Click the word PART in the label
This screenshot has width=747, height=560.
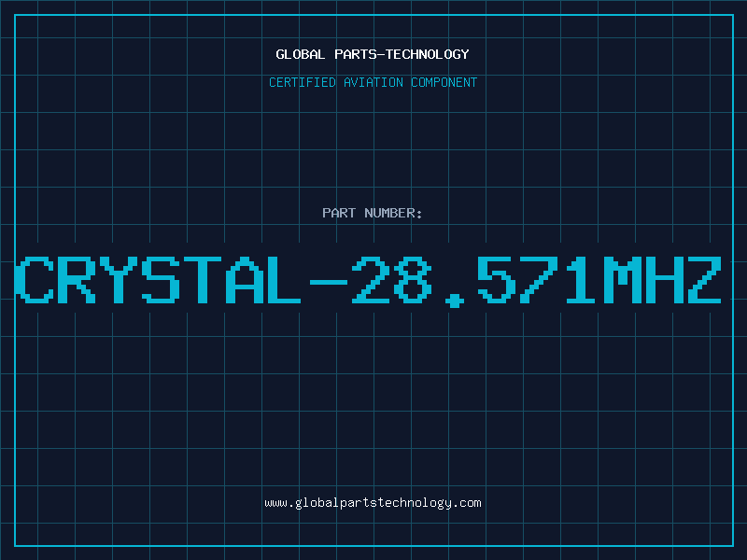[x=339, y=213]
